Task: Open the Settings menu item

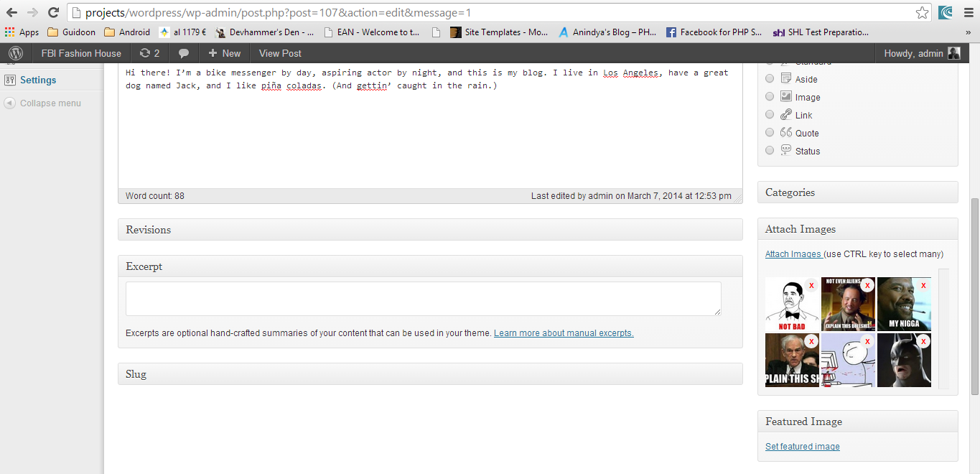Action: (x=38, y=80)
